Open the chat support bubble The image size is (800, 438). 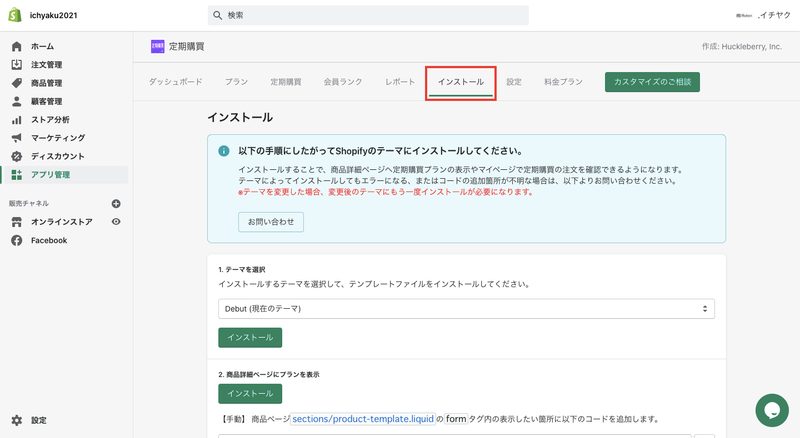coord(772,410)
